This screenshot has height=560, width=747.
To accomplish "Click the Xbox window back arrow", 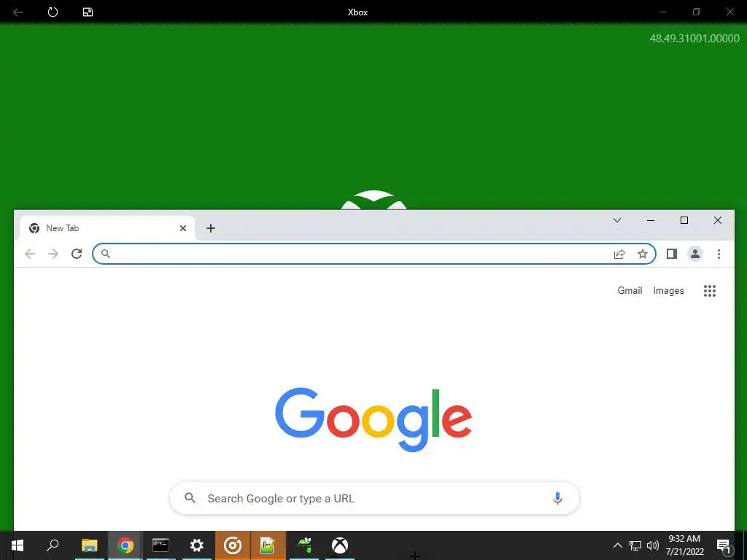I will point(18,12).
